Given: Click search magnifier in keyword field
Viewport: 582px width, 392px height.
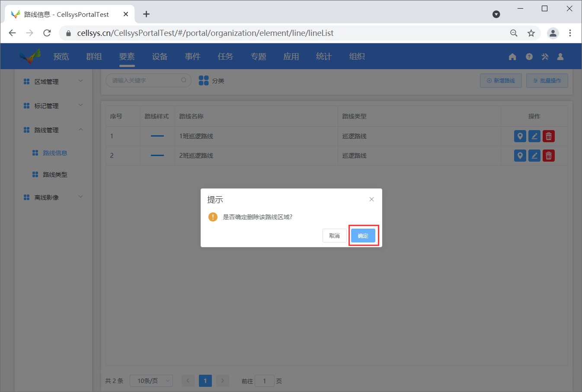Looking at the screenshot, I should [x=184, y=80].
